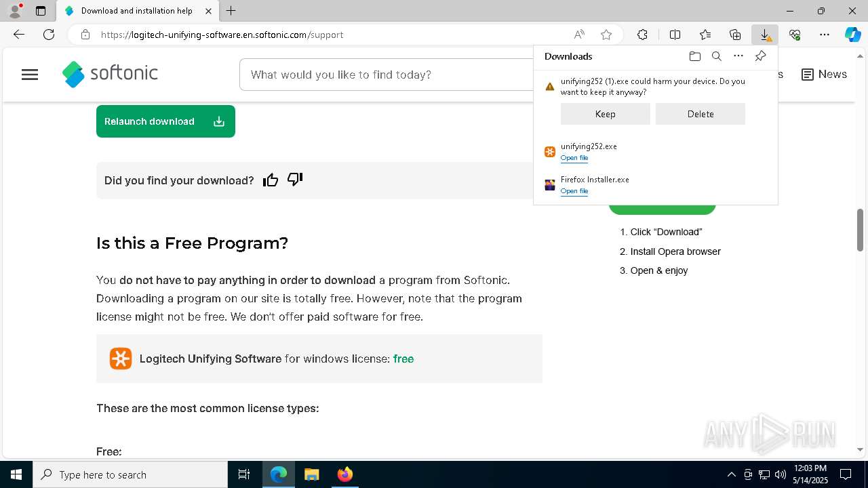Open clock and date flyout
Image resolution: width=868 pixels, height=488 pixels.
click(x=810, y=474)
